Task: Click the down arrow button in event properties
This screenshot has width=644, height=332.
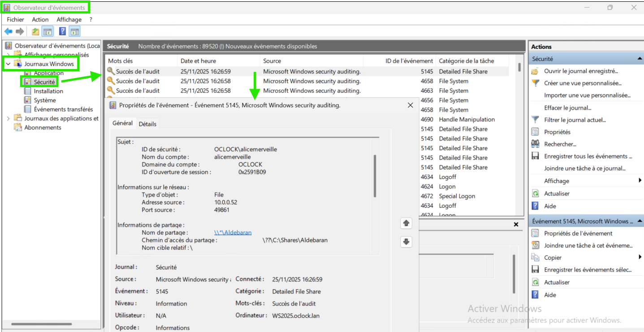Action: [406, 242]
